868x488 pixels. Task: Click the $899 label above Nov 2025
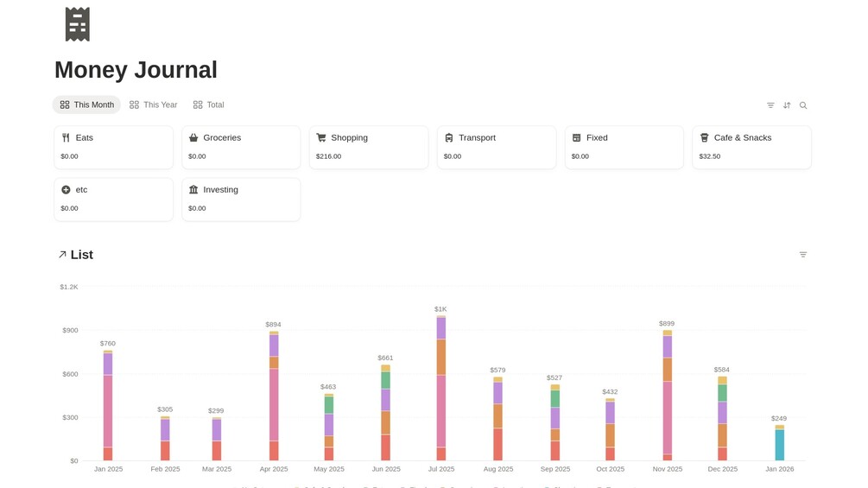[667, 324]
